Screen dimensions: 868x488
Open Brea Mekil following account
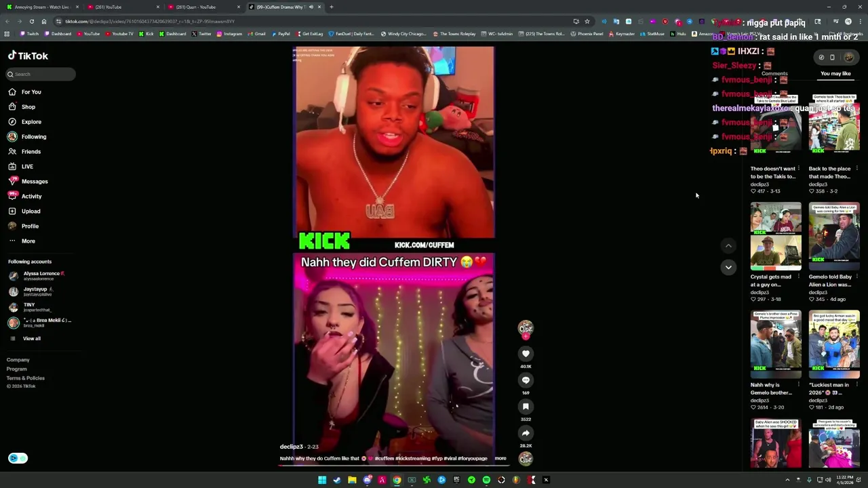click(x=39, y=323)
